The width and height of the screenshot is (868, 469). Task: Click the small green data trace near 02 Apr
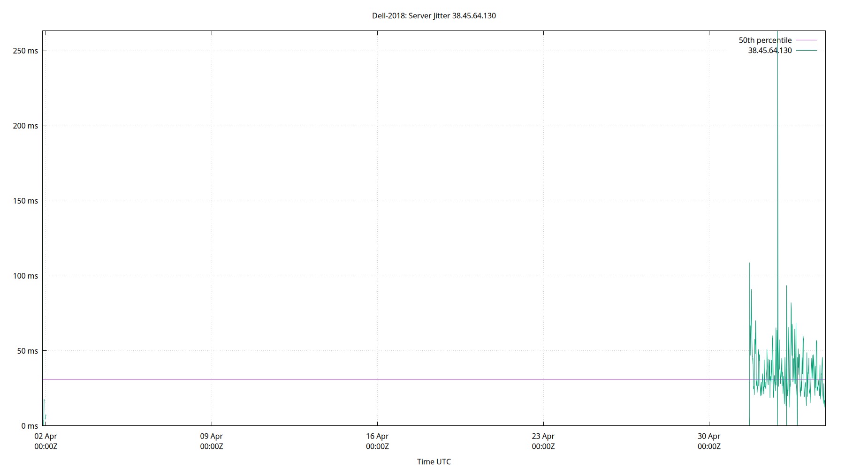click(44, 413)
